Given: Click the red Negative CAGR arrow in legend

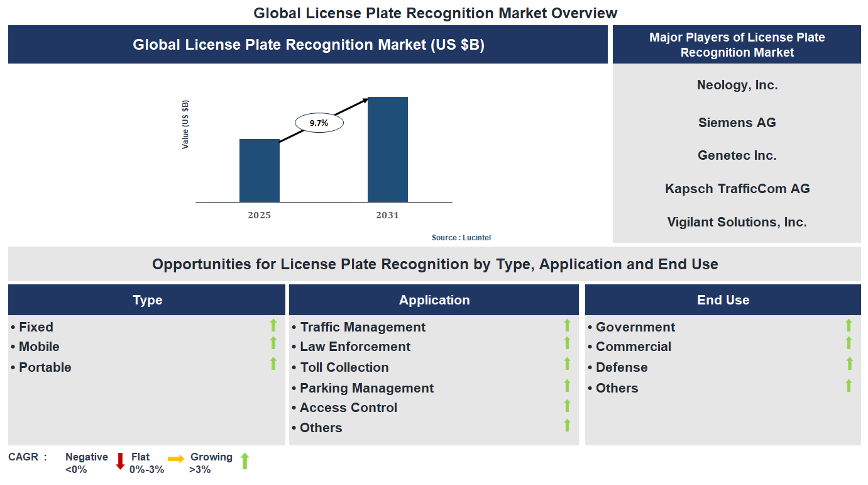Looking at the screenshot, I should coord(119,462).
